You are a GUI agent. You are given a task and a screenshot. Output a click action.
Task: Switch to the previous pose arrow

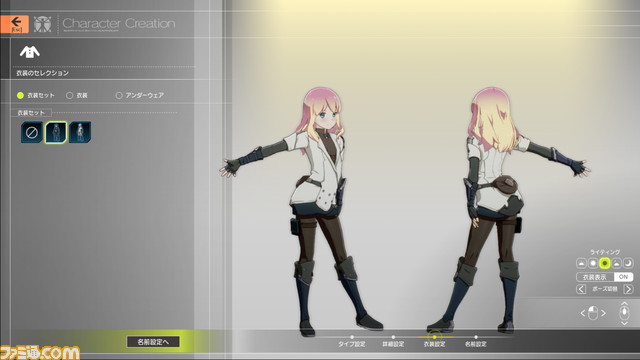click(x=581, y=289)
